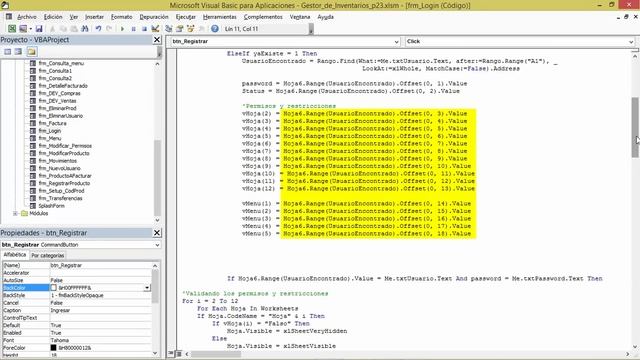This screenshot has height=360, width=640.
Task: Open the Complementos menu
Action: click(x=263, y=17)
